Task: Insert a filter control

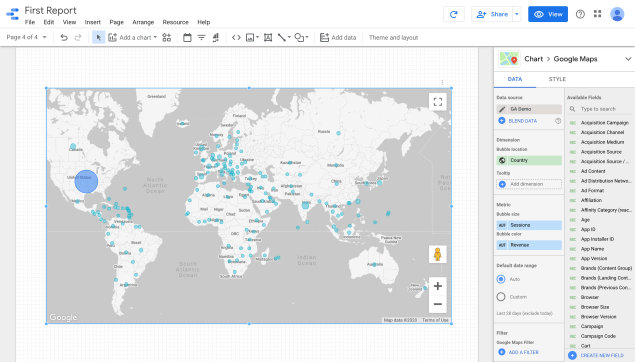Action: (x=201, y=38)
